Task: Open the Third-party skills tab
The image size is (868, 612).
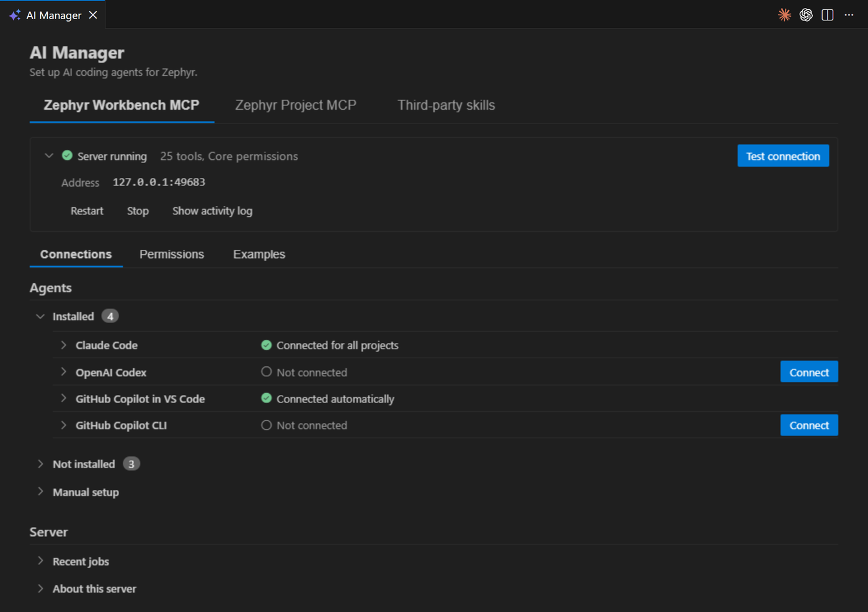Action: [446, 105]
